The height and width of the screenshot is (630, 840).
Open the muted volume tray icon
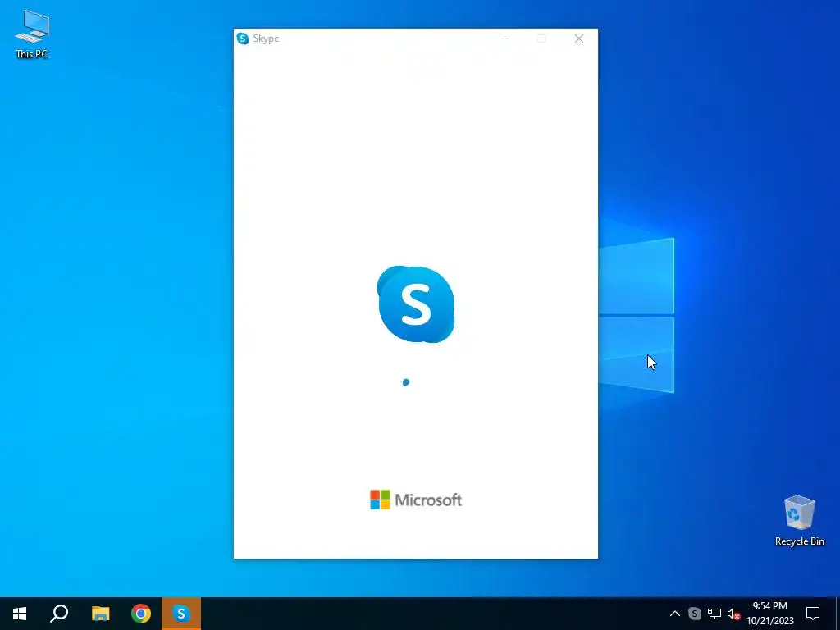tap(733, 614)
